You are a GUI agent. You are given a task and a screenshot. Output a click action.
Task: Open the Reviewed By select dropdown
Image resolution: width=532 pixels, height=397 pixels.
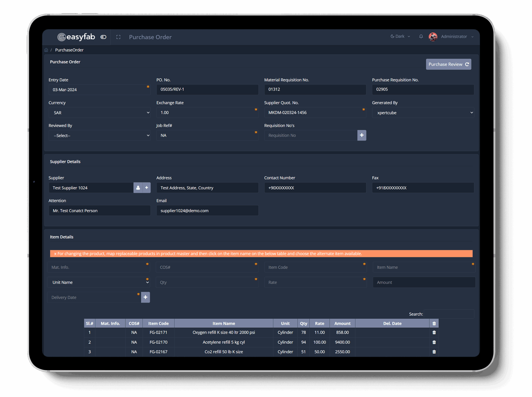coord(99,136)
